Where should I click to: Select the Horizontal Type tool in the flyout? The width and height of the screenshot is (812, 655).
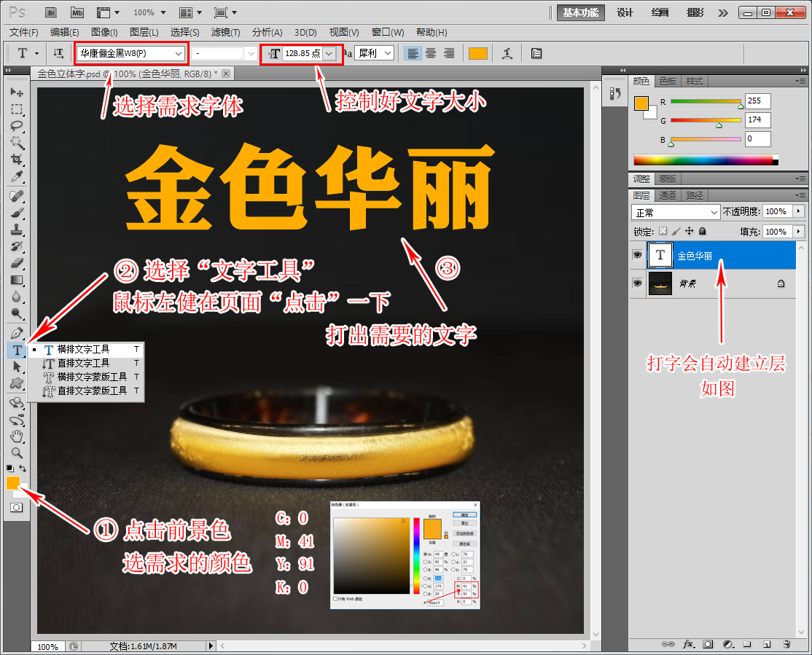click(82, 350)
